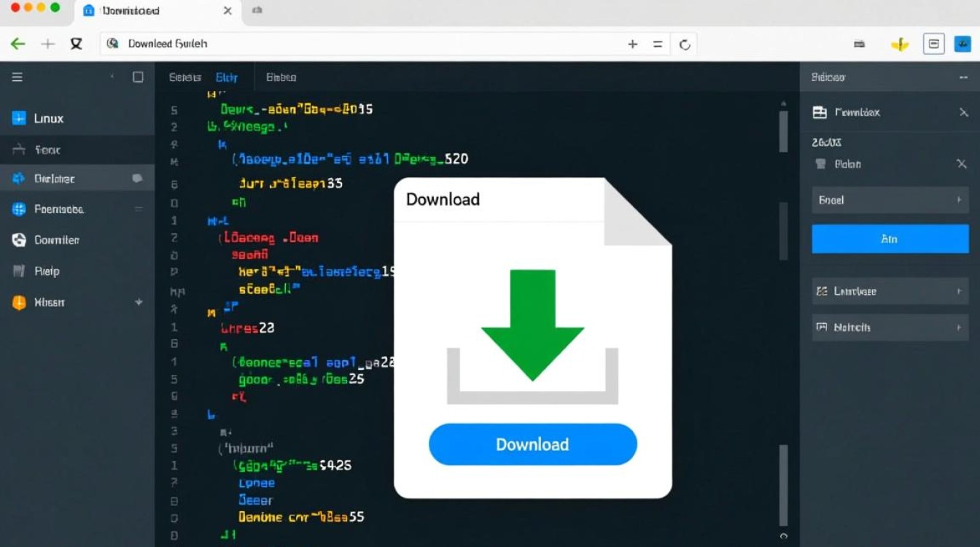
Task: Click the globe icon entry in the sidebar
Action: 17,209
